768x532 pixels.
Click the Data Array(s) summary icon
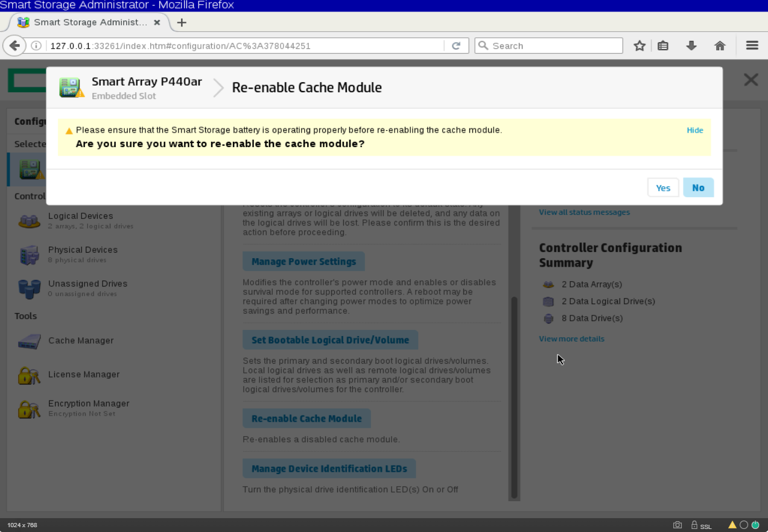(548, 285)
